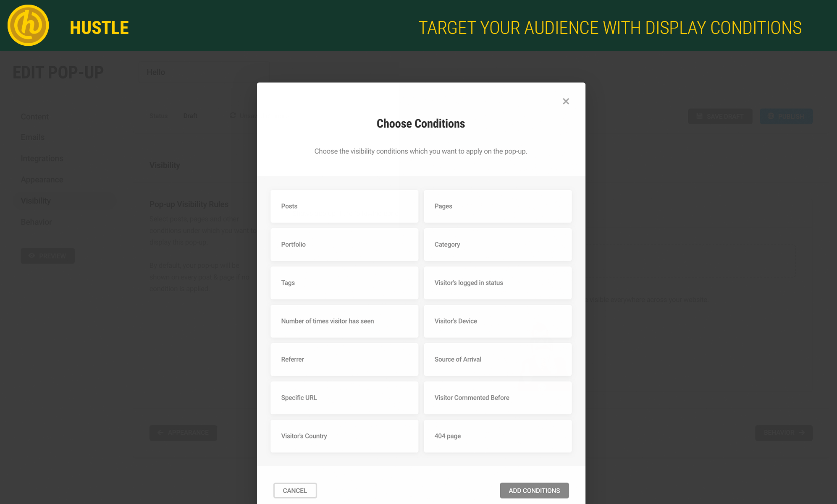Select the Pages condition option
The width and height of the screenshot is (837, 504).
[x=497, y=206]
